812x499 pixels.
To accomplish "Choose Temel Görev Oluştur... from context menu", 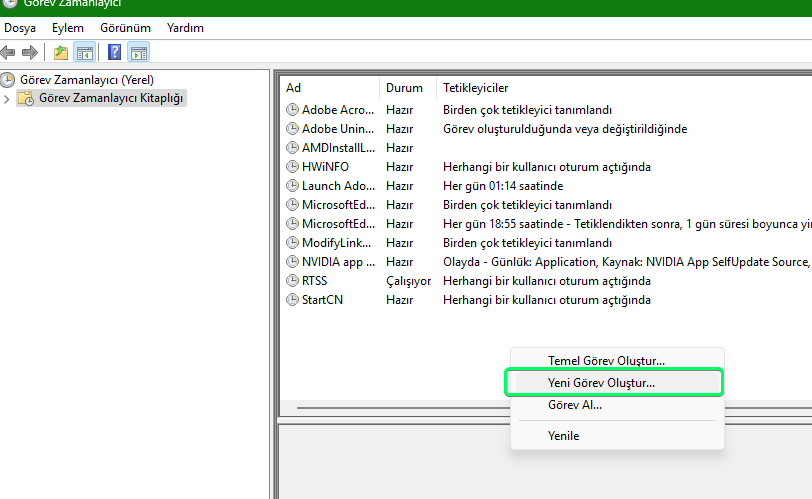I will click(617, 361).
